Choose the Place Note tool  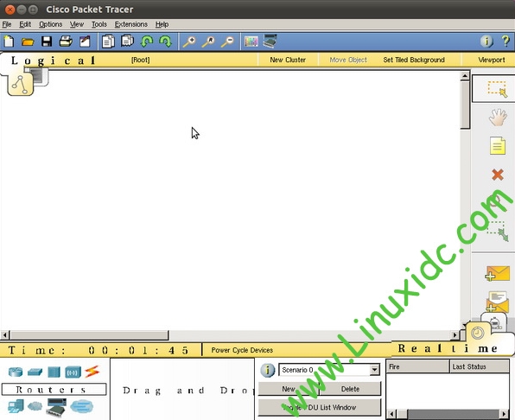click(x=498, y=145)
